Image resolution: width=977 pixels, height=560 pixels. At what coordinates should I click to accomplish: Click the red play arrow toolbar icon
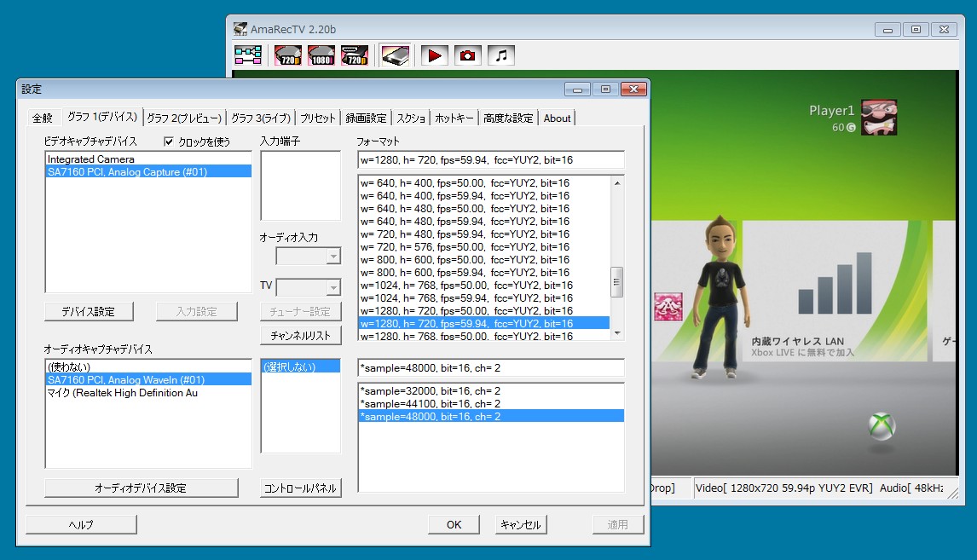coord(434,55)
